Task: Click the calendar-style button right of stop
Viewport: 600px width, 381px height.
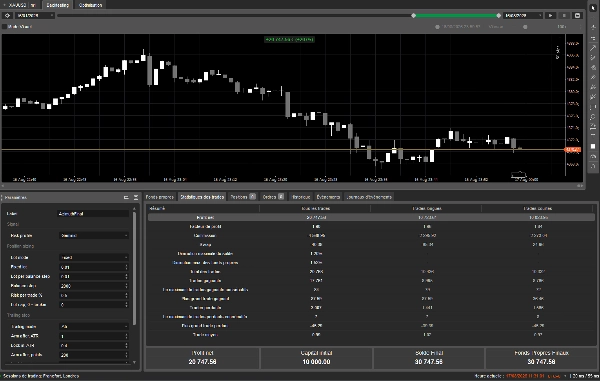Action: pos(577,15)
